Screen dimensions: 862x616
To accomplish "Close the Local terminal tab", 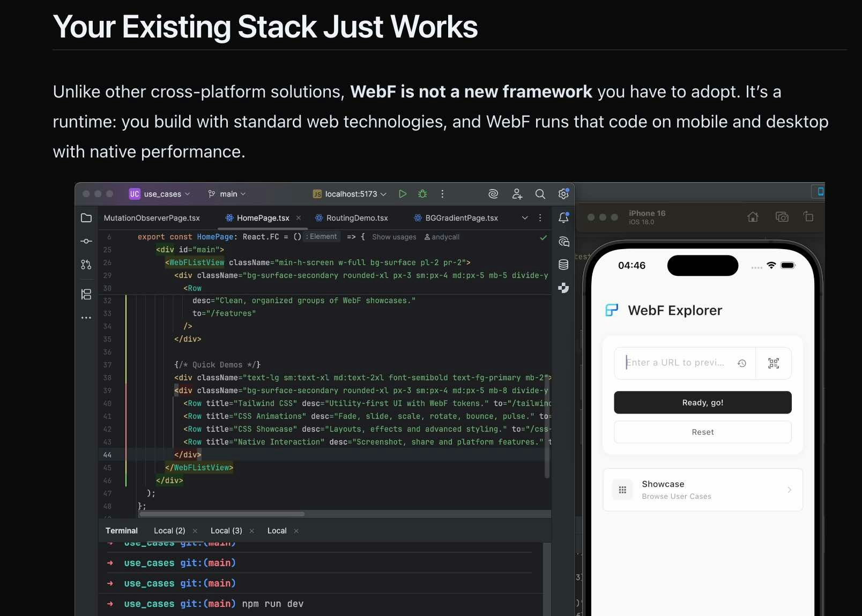I will (x=296, y=531).
